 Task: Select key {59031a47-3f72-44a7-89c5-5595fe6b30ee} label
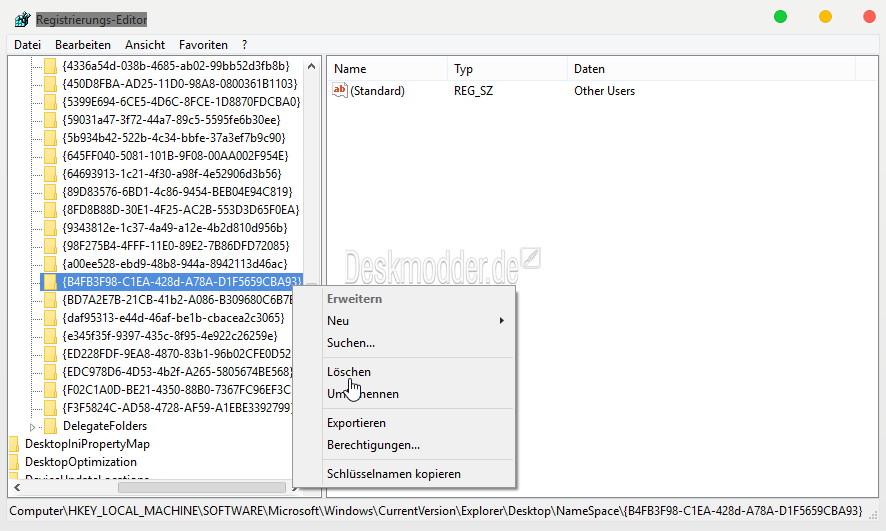(x=171, y=120)
